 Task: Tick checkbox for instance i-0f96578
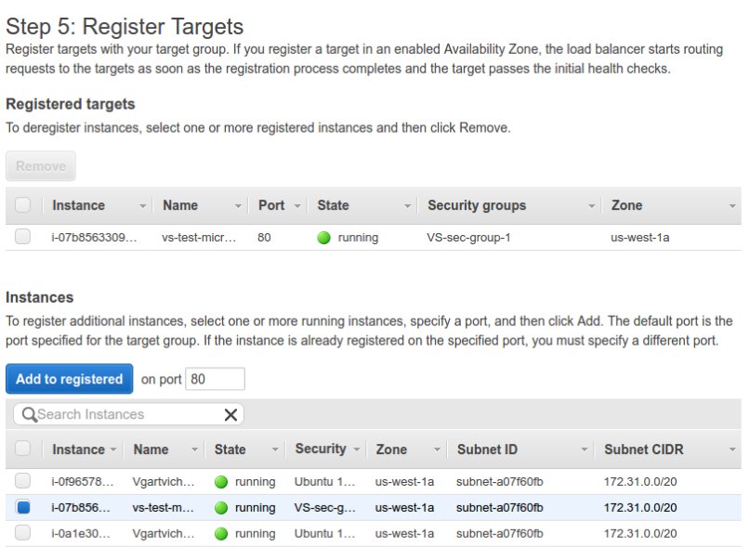click(23, 481)
